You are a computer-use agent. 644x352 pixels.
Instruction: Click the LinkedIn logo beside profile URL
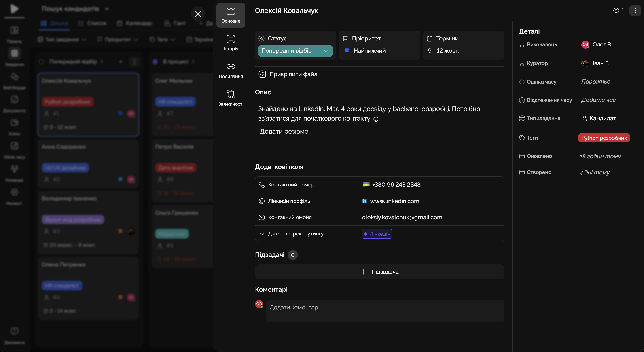(364, 201)
